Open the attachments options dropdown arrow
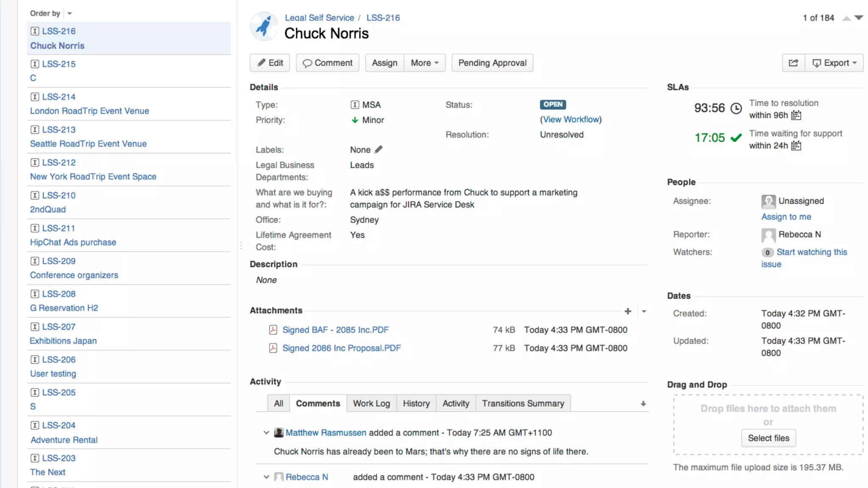The height and width of the screenshot is (488, 868). coord(644,311)
